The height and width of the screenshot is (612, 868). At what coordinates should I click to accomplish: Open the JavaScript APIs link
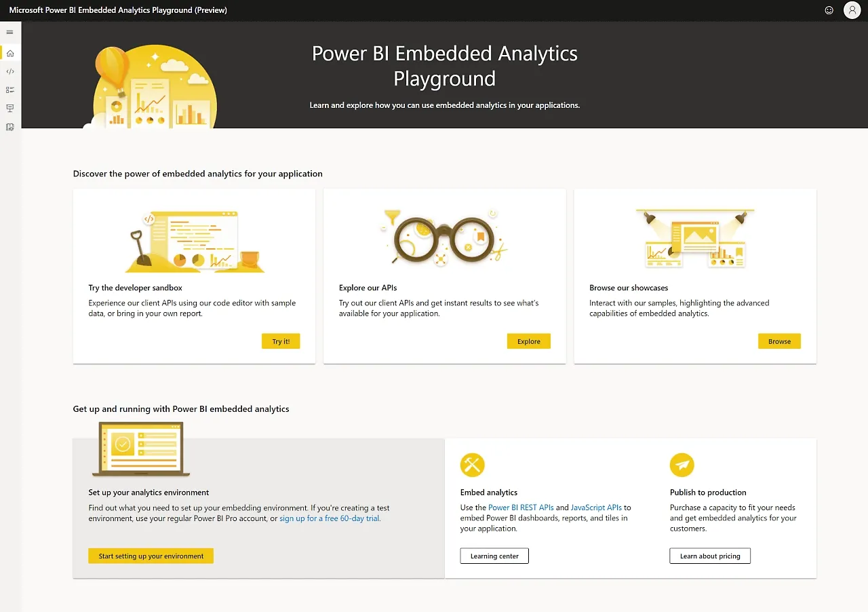tap(596, 508)
